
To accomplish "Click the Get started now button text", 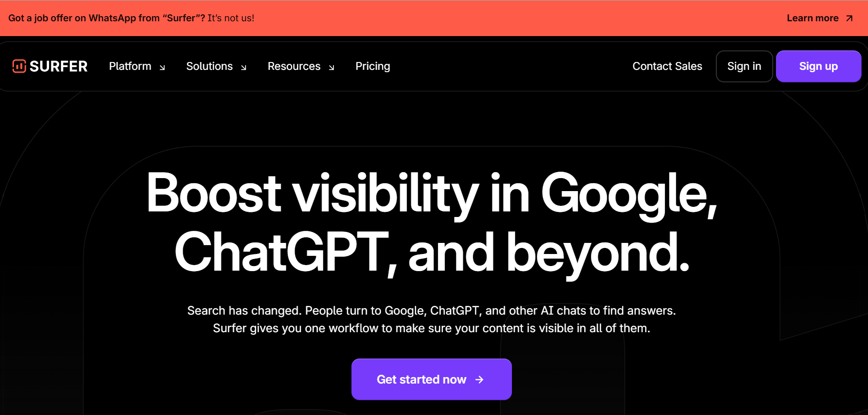I will coord(421,379).
